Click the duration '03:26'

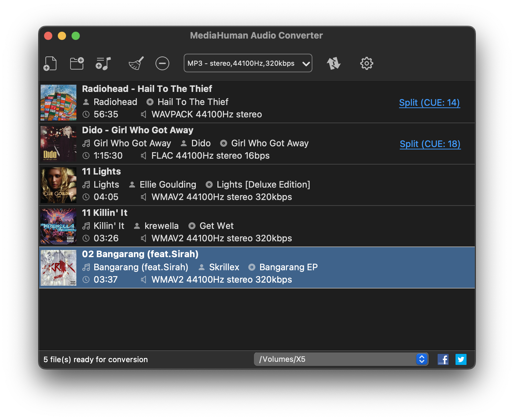pyautogui.click(x=106, y=238)
